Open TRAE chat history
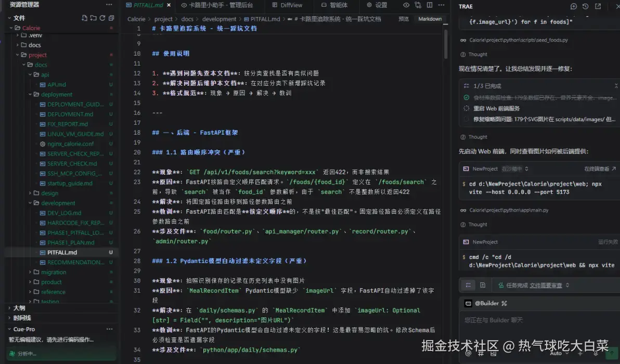 click(x=585, y=6)
